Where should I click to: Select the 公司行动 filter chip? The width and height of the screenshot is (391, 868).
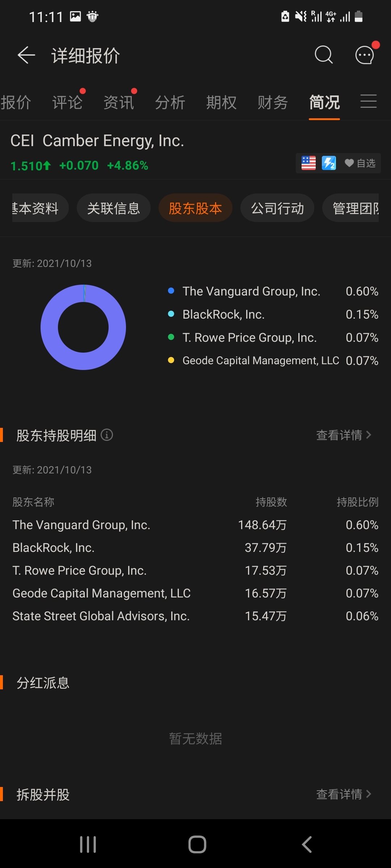point(277,208)
